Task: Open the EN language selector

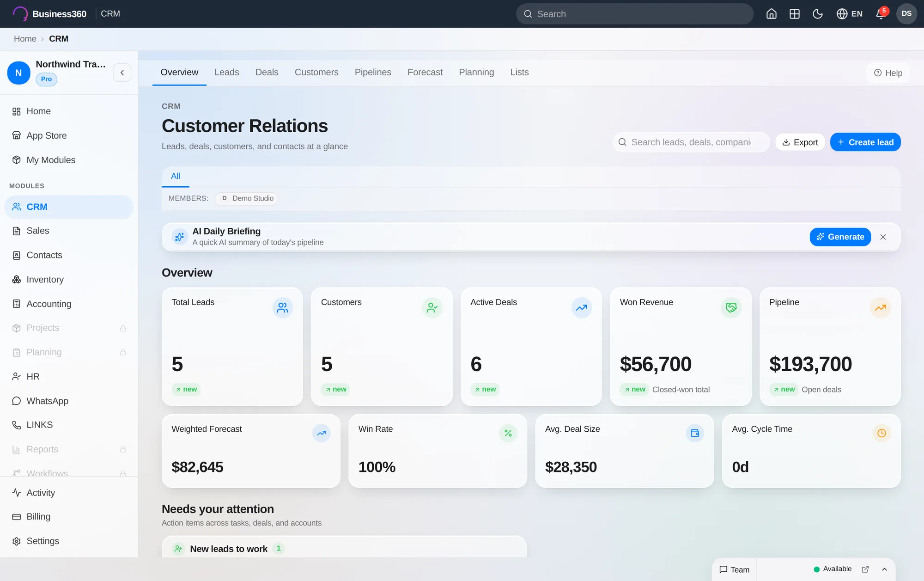Action: click(849, 14)
